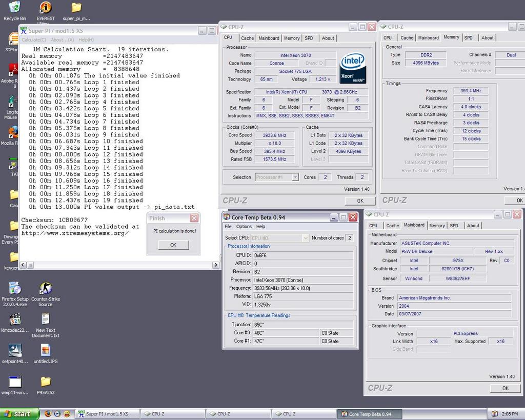The image size is (525, 420).
Task: Click the VID 1.3250v field in Core Temp
Action: pyautogui.click(x=302, y=305)
